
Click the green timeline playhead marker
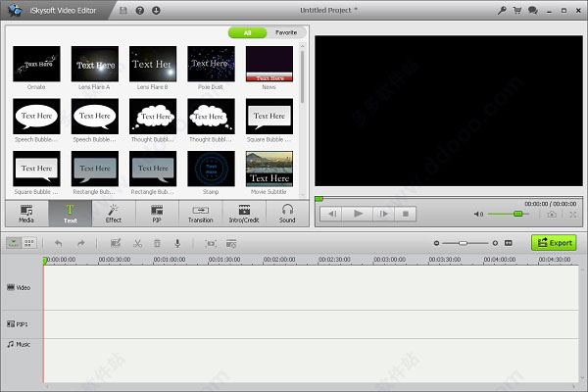pyautogui.click(x=45, y=261)
